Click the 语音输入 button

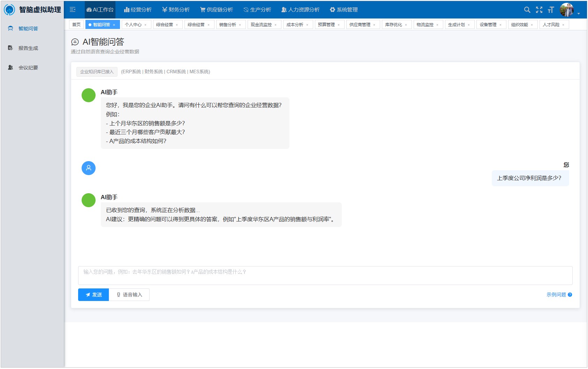click(x=129, y=295)
